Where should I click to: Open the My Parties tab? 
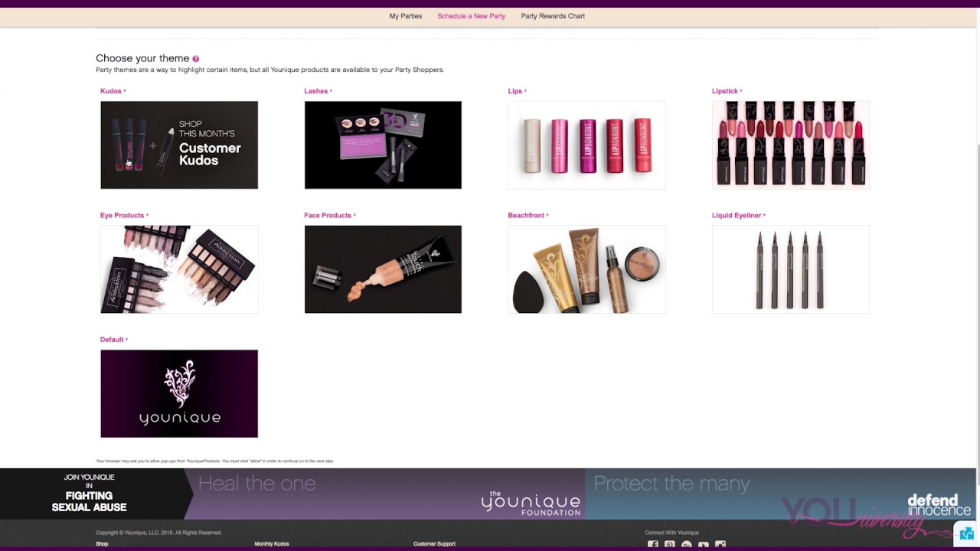pos(405,16)
